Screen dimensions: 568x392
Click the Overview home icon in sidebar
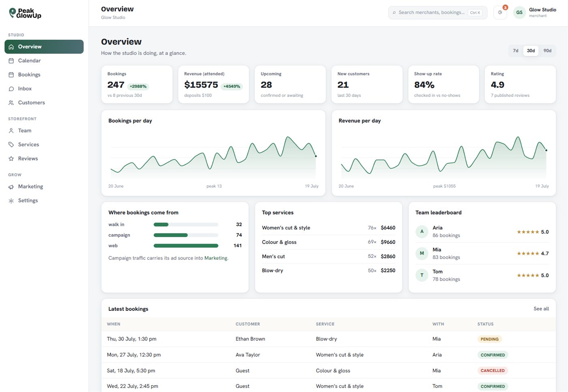click(x=11, y=47)
